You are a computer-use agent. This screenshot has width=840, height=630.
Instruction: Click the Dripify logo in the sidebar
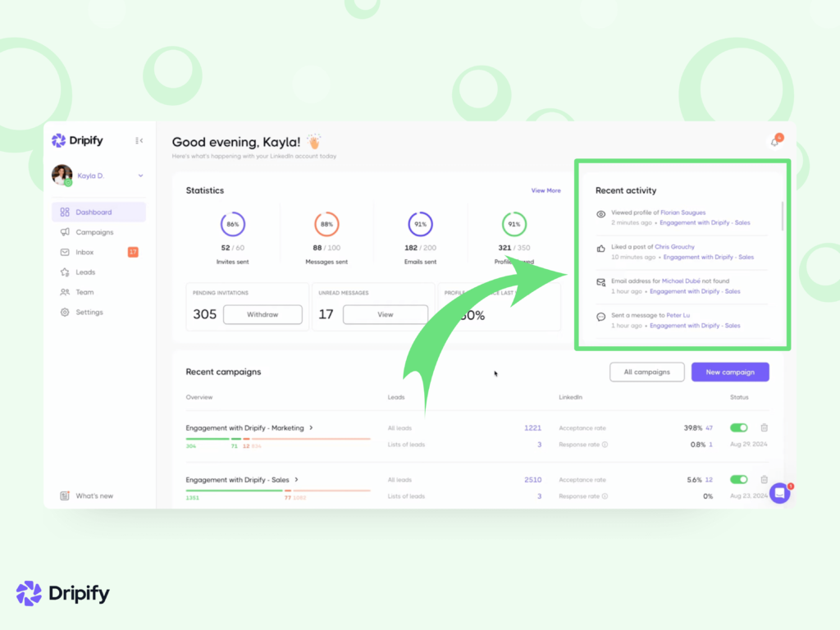77,140
